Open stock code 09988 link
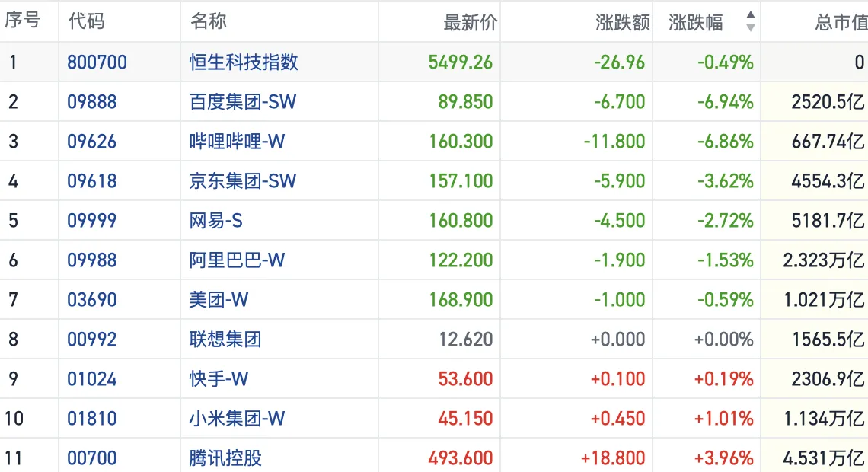The width and height of the screenshot is (868, 472). click(x=92, y=260)
